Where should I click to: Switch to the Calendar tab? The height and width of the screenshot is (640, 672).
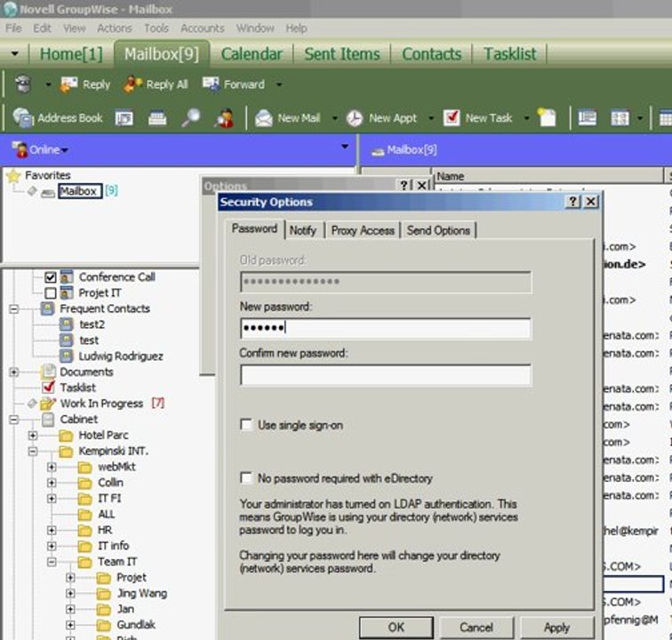click(x=252, y=54)
